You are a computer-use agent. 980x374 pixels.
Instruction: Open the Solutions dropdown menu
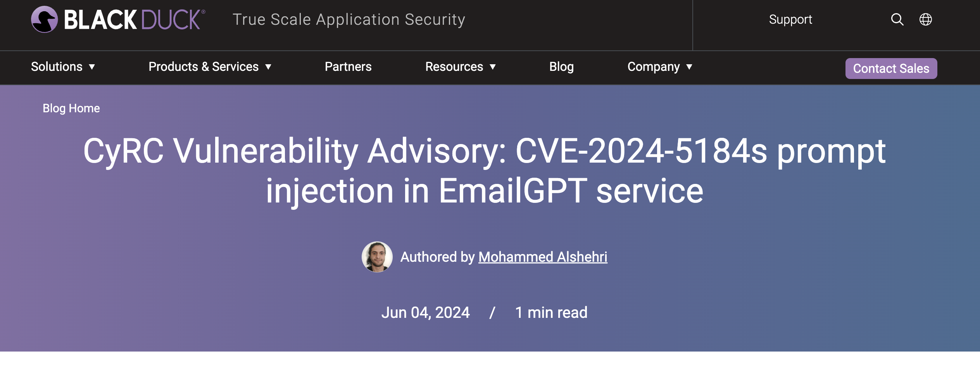tap(57, 67)
